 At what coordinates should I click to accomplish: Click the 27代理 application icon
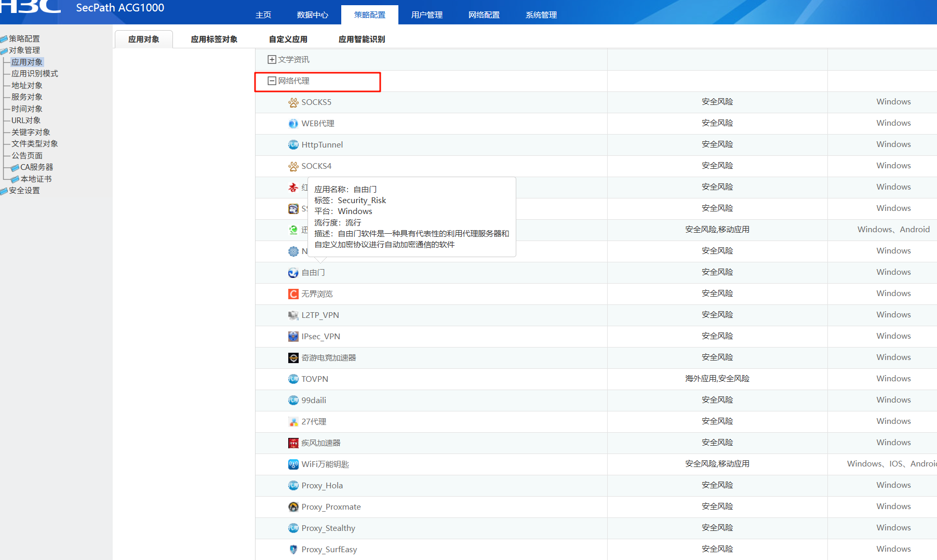pos(293,422)
